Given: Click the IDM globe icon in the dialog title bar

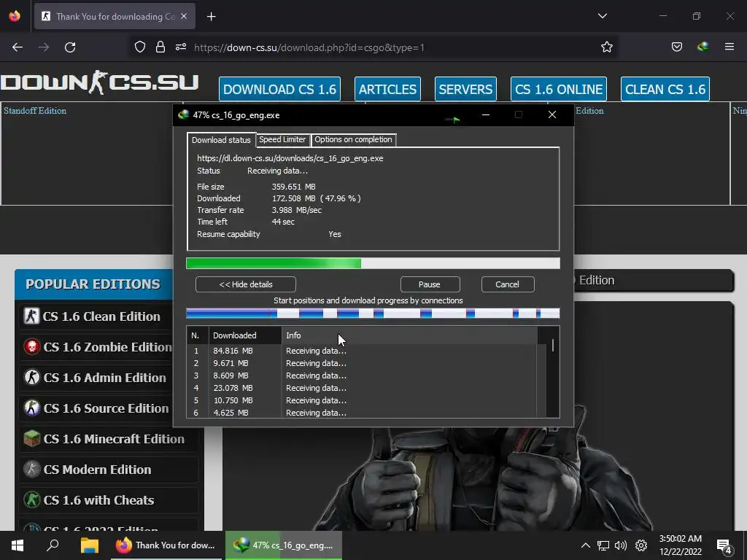Looking at the screenshot, I should (x=183, y=114).
